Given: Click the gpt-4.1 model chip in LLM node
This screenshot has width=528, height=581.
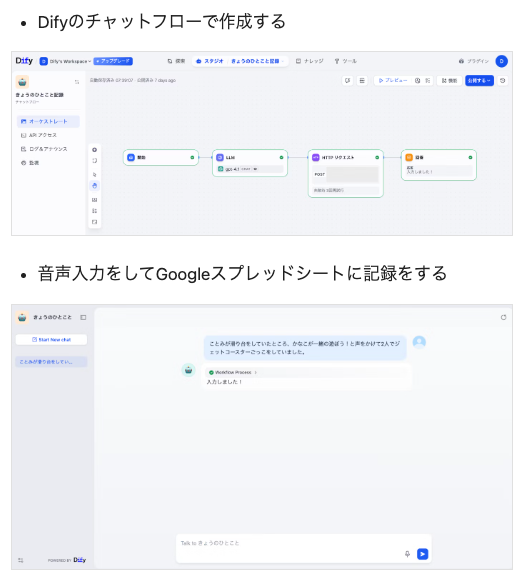Looking at the screenshot, I should (250, 169).
